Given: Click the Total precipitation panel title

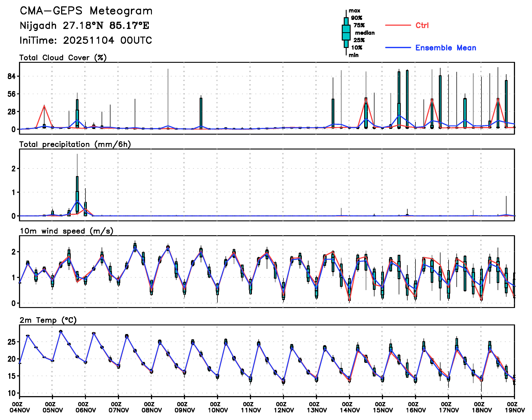Looking at the screenshot, I should (75, 144).
